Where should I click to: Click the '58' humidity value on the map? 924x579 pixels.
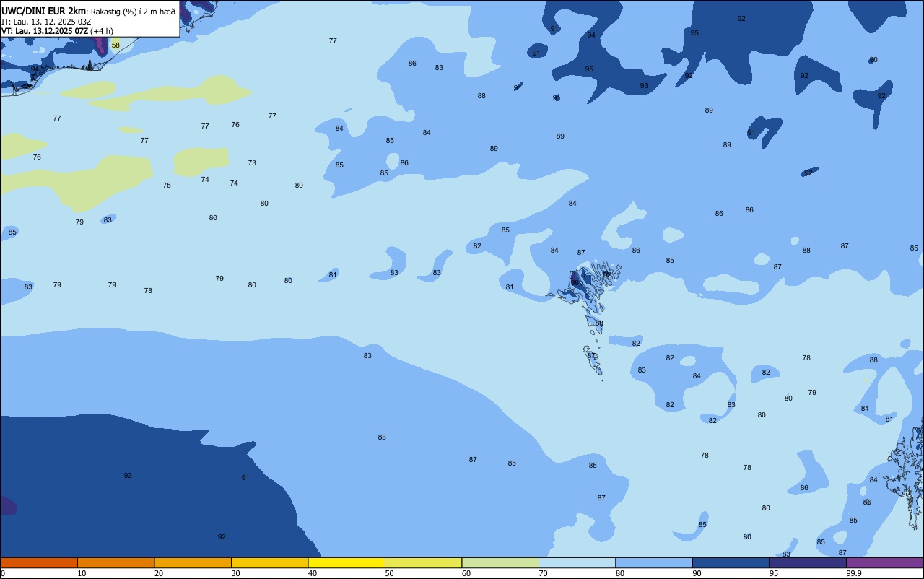tap(115, 45)
